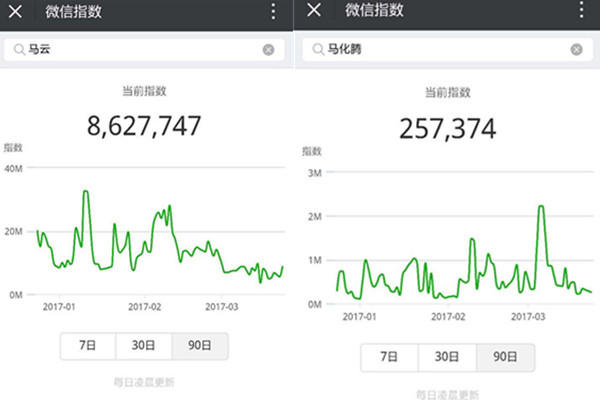Click the 微信指数 title on left panel
Screen dimensions: 600x400
[x=73, y=11]
